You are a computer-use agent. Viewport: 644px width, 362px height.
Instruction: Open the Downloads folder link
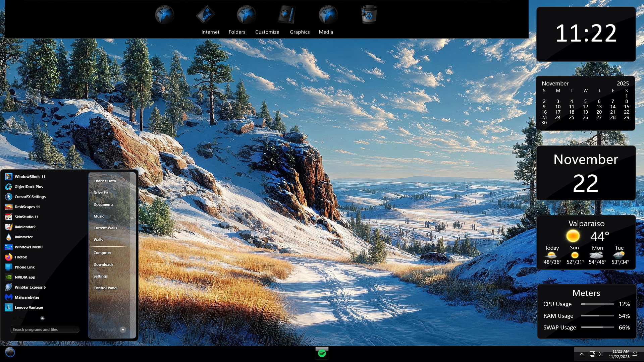[x=103, y=264]
